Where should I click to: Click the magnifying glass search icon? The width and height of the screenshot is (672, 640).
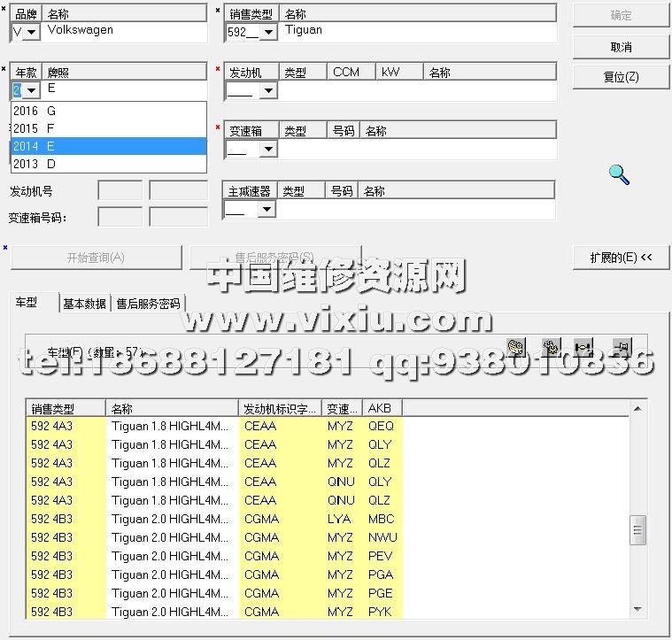tap(620, 174)
